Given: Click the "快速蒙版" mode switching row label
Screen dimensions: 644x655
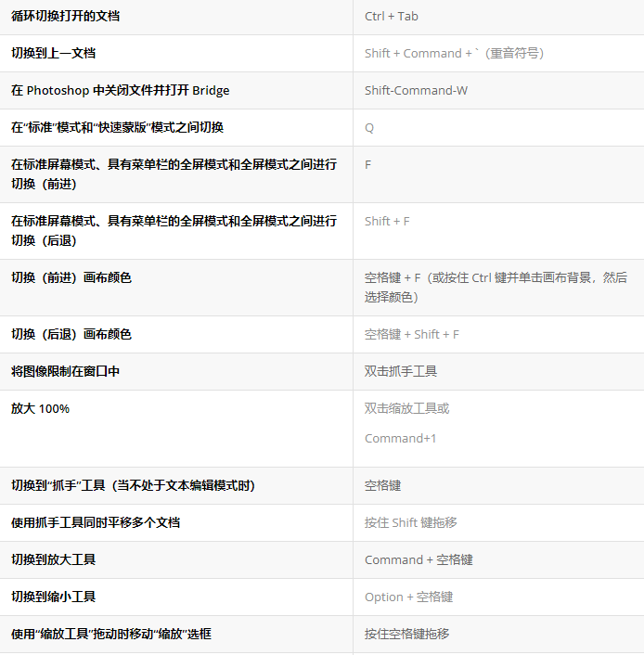Looking at the screenshot, I should tap(117, 127).
